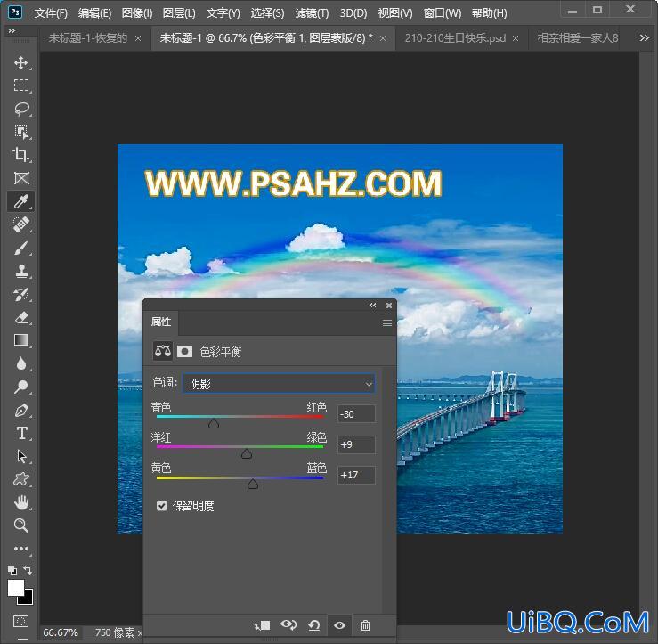Select the Dodge tool
658x644 pixels.
[x=21, y=387]
